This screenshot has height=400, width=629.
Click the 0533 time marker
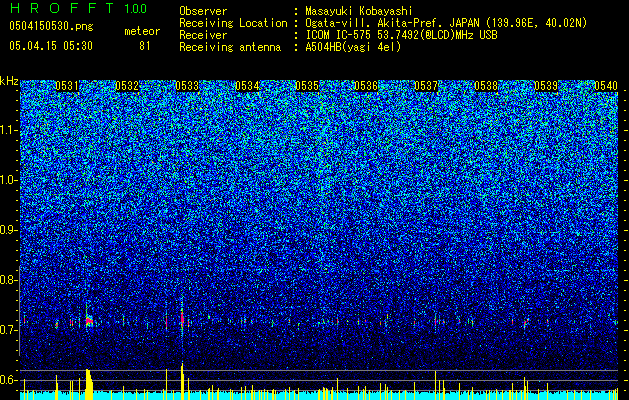coord(187,86)
